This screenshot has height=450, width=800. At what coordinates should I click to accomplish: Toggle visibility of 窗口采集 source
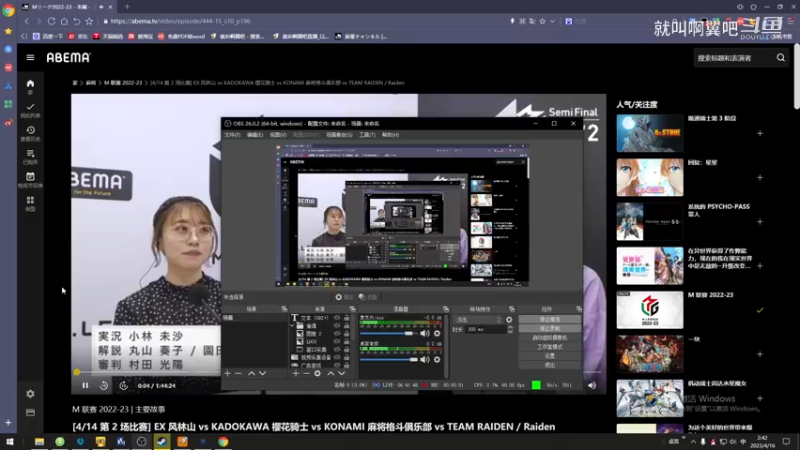pyautogui.click(x=337, y=349)
